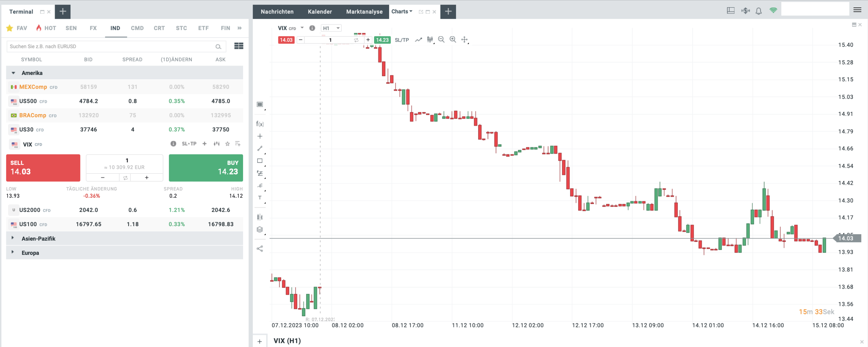
Task: Open the chart template icon above f(x)
Action: click(260, 104)
